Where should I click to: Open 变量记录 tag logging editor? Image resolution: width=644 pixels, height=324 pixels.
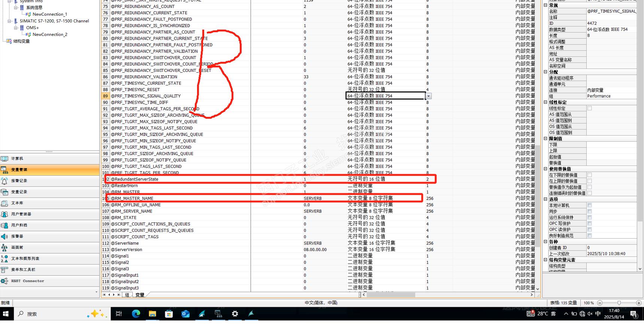[x=49, y=192]
